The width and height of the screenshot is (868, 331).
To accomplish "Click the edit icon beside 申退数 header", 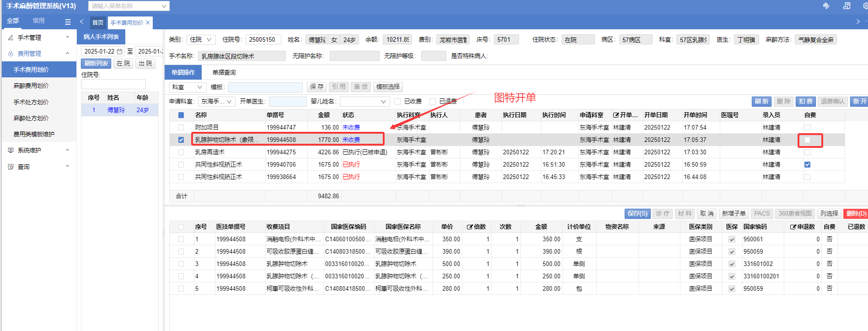I will click(x=793, y=227).
